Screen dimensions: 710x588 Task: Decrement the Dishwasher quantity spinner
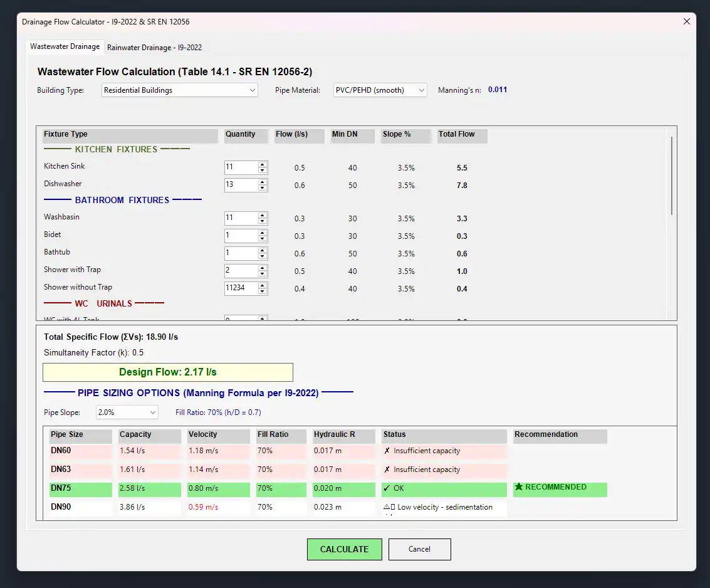(x=263, y=188)
